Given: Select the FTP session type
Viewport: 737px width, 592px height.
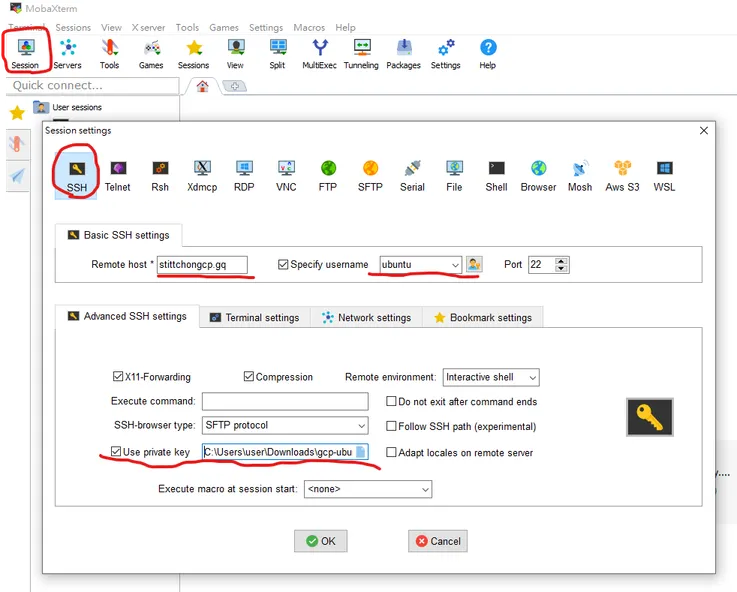Looking at the screenshot, I should 328,176.
